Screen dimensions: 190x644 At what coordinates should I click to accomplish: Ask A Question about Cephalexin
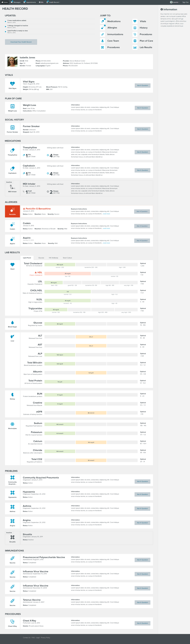[142, 170]
